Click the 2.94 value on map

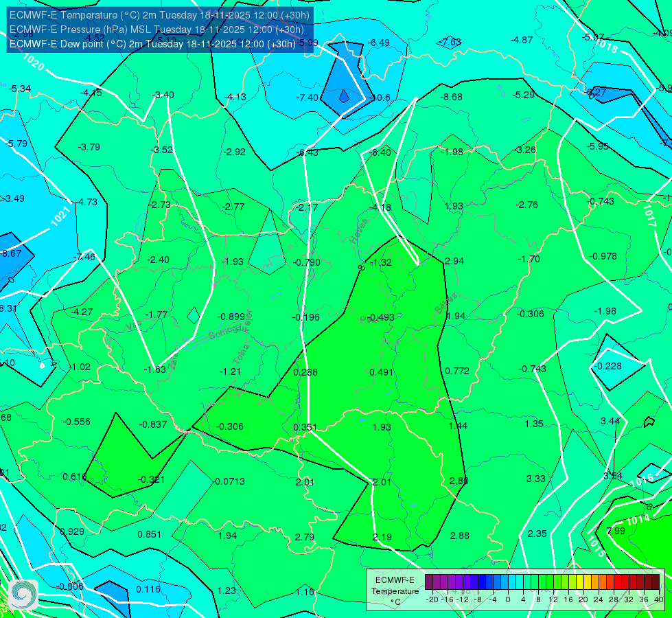click(x=454, y=261)
